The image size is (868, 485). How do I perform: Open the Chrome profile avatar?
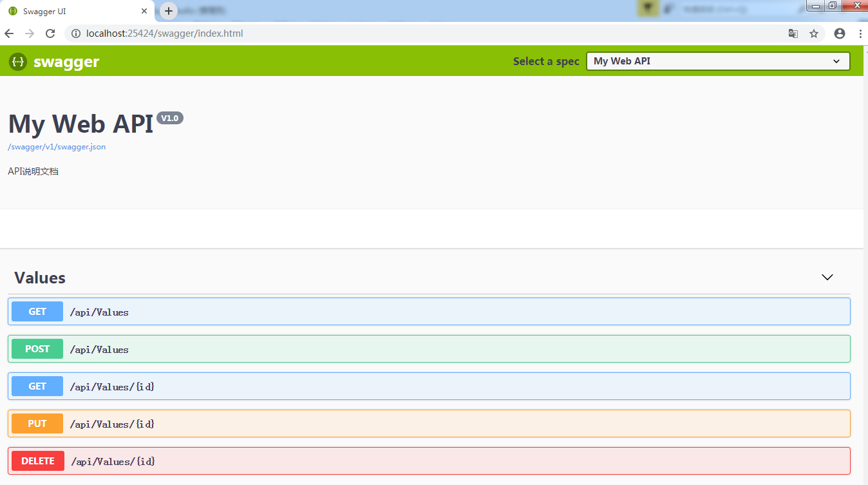840,33
